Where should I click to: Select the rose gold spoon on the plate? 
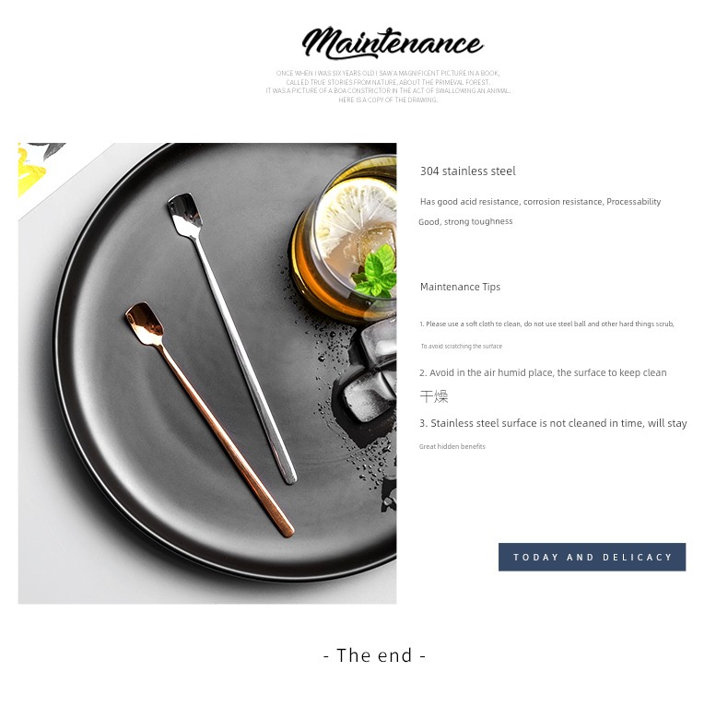(x=209, y=419)
